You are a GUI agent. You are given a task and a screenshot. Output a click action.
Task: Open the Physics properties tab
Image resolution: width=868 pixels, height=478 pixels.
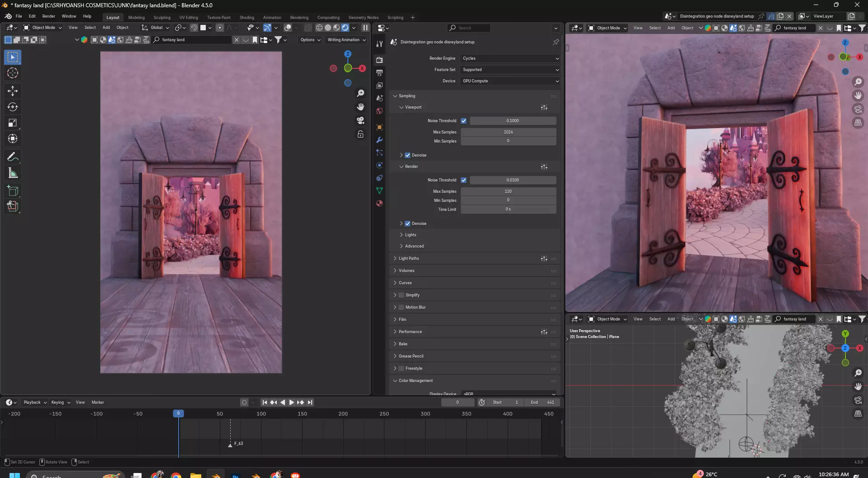(x=379, y=165)
